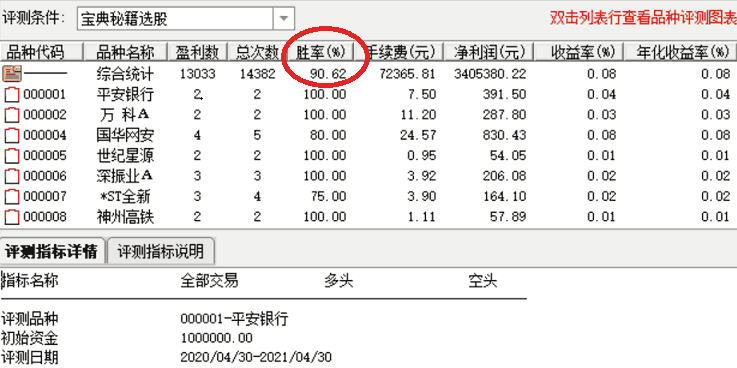Image resolution: width=737 pixels, height=368 pixels.
Task: Select the 宝典秘籍选股 combo box field
Action: click(186, 19)
